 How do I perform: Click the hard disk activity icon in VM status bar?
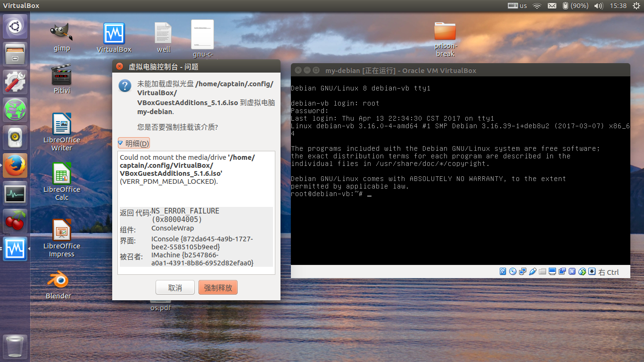pos(503,271)
